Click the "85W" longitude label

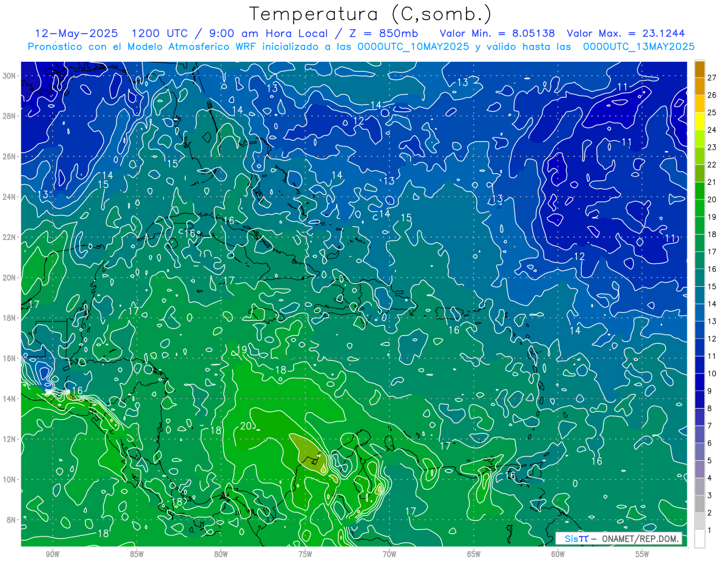click(x=136, y=554)
